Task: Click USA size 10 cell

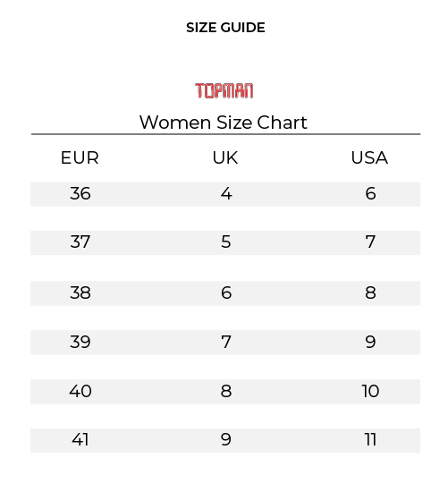Action: click(x=370, y=391)
